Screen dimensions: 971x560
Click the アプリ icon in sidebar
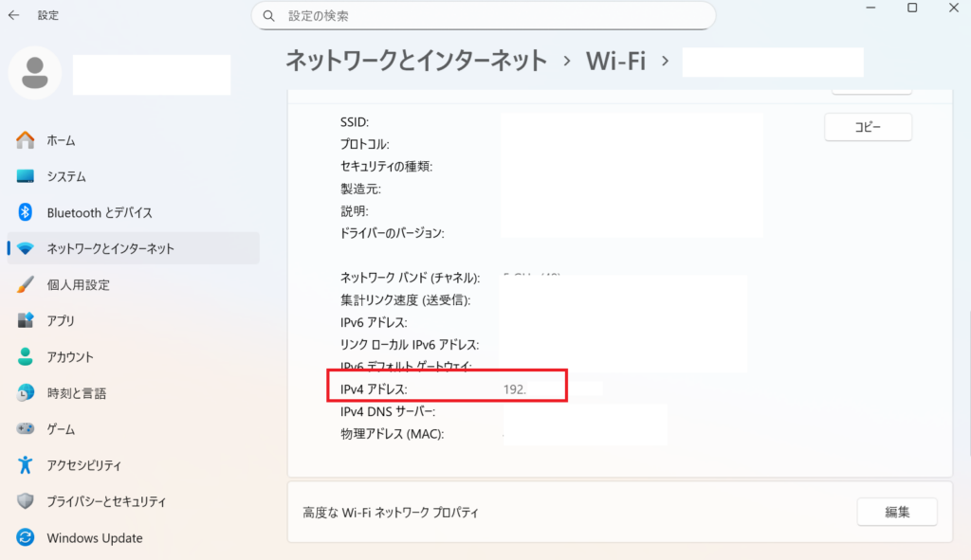click(26, 321)
